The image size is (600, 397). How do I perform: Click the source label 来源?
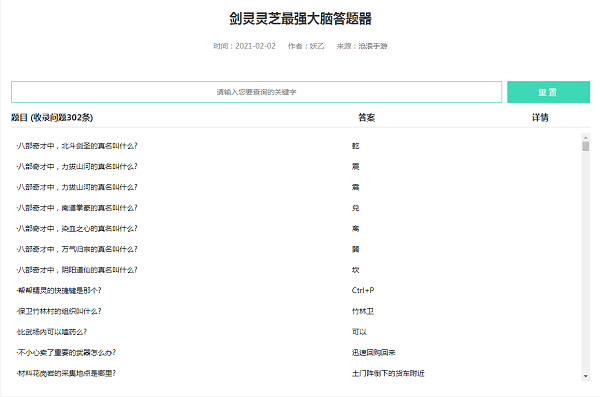click(x=362, y=46)
